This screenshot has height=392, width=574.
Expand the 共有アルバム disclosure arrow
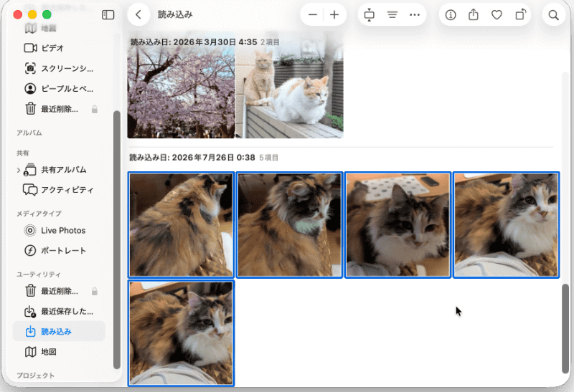point(19,170)
